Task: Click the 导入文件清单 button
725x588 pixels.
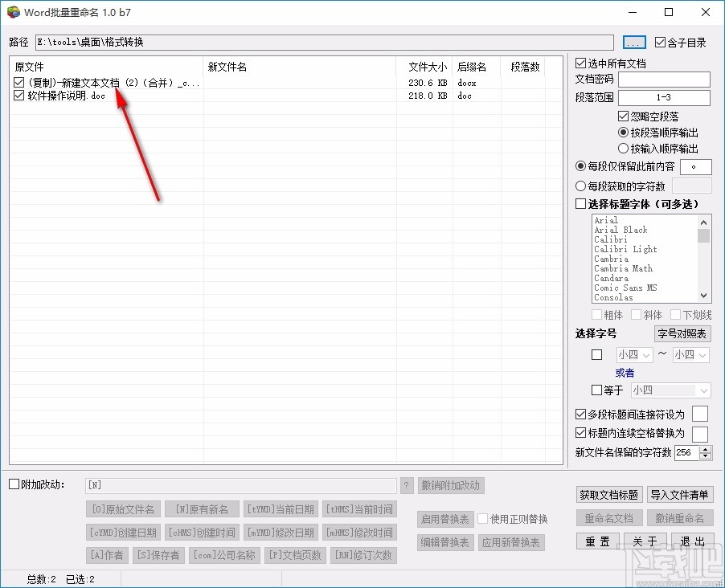Action: [x=679, y=496]
